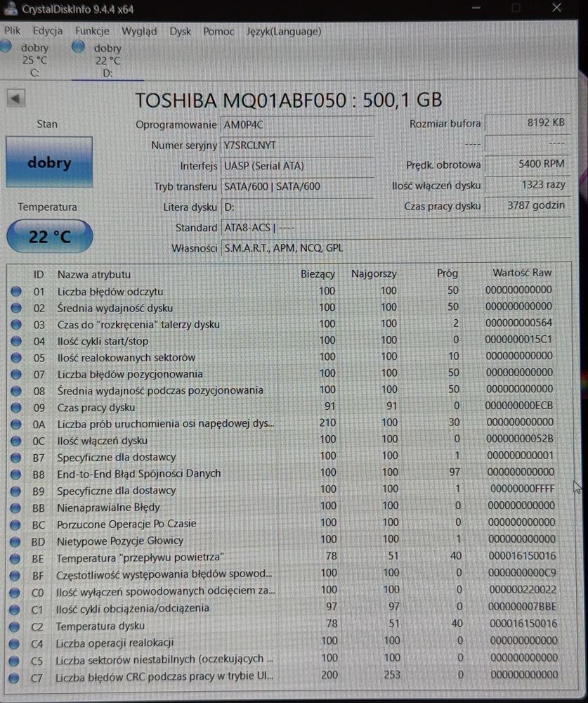
Task: Click status orb of Ilość cykli start/stop row
Action: (x=17, y=341)
